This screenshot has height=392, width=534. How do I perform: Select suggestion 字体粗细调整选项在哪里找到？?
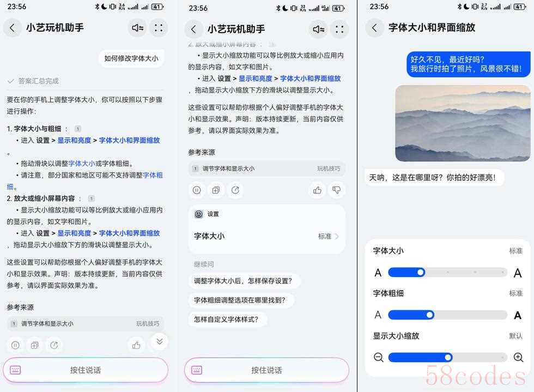pos(240,300)
